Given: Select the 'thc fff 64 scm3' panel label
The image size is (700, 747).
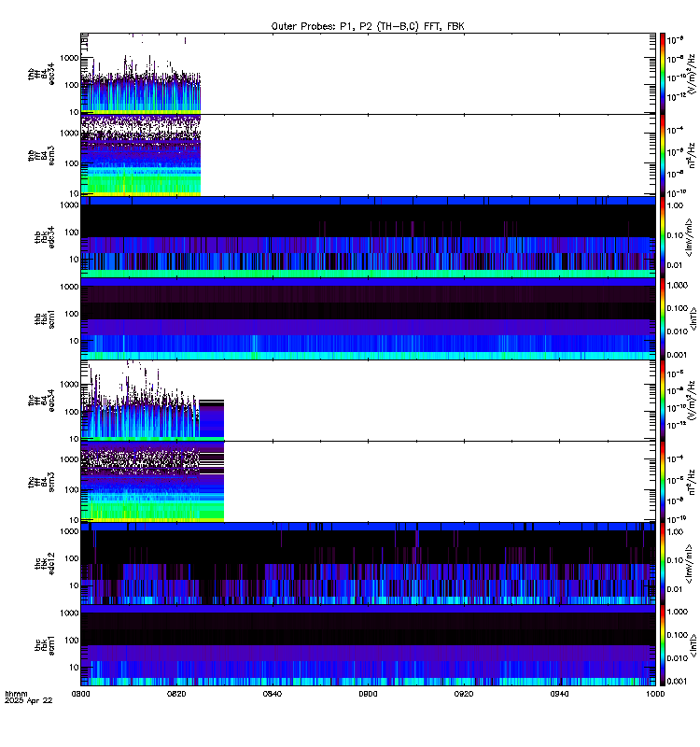Looking at the screenshot, I should pyautogui.click(x=41, y=482).
